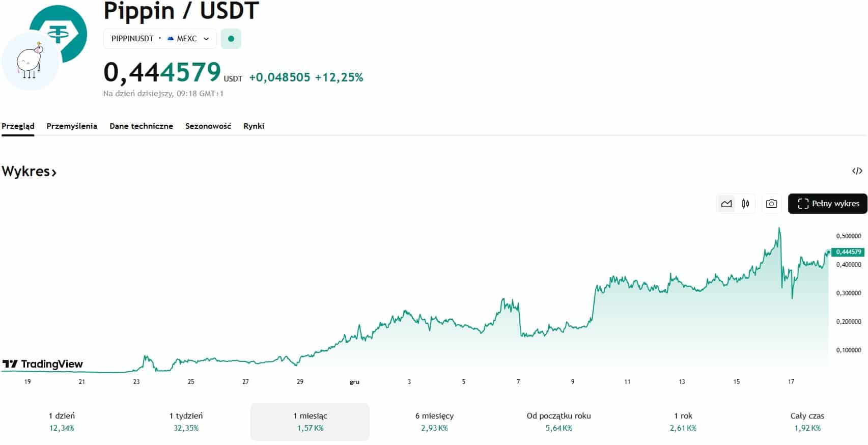Image resolution: width=868 pixels, height=445 pixels.
Task: Open Pełny wykres full chart
Action: [x=827, y=204]
